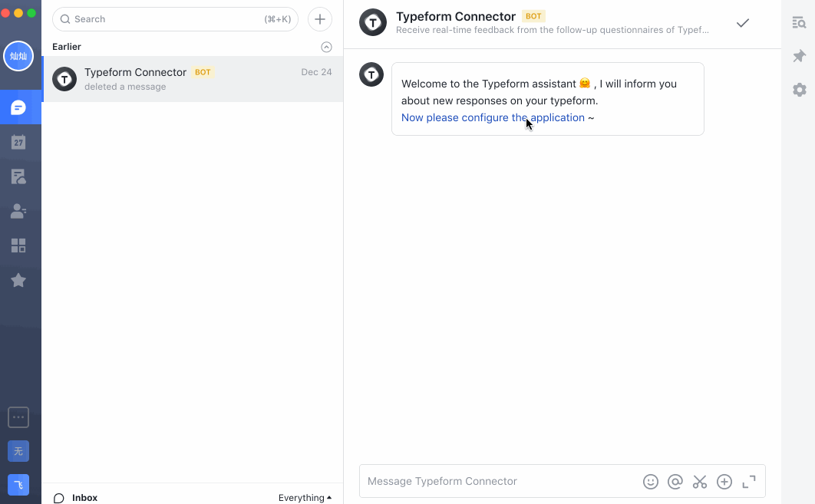The height and width of the screenshot is (504, 815).
Task: Open the Workplace apps grid icon
Action: click(18, 245)
